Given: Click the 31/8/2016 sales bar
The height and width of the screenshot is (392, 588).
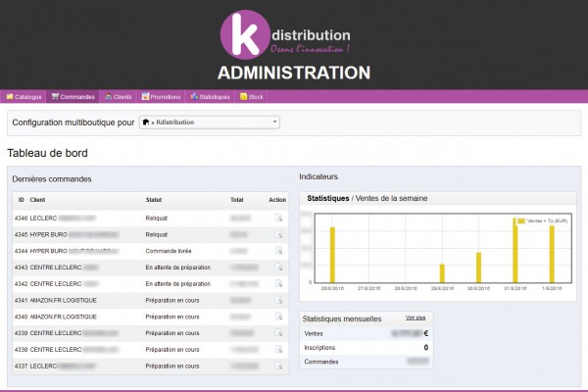Looking at the screenshot, I should [515, 250].
